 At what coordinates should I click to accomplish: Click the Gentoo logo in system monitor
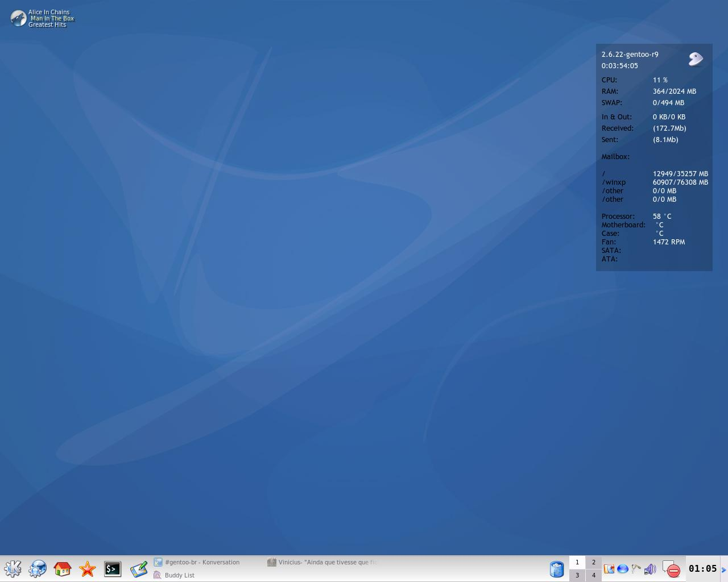coord(696,59)
